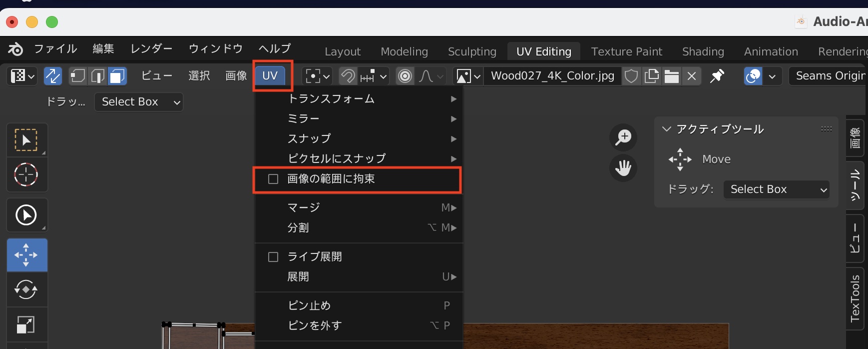The height and width of the screenshot is (349, 868).
Task: Collapse the アクティブツール panel
Action: tap(666, 129)
